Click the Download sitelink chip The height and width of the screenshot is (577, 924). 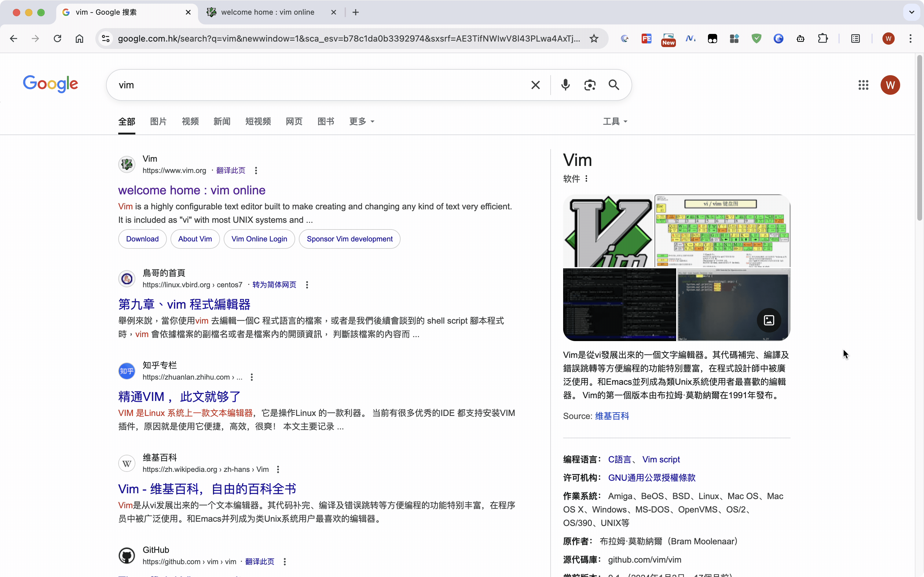click(x=142, y=239)
